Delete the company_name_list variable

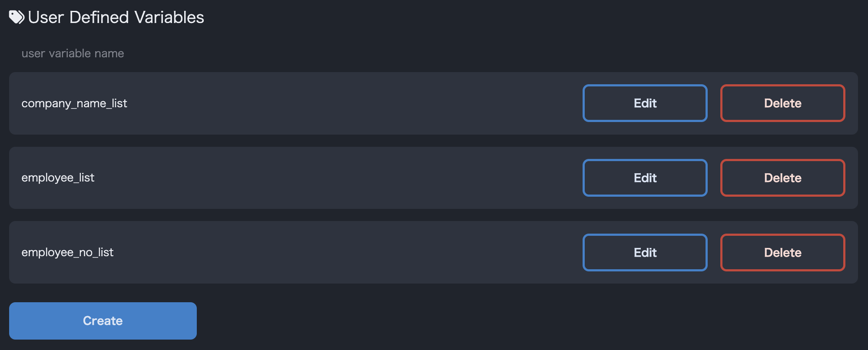pyautogui.click(x=782, y=103)
